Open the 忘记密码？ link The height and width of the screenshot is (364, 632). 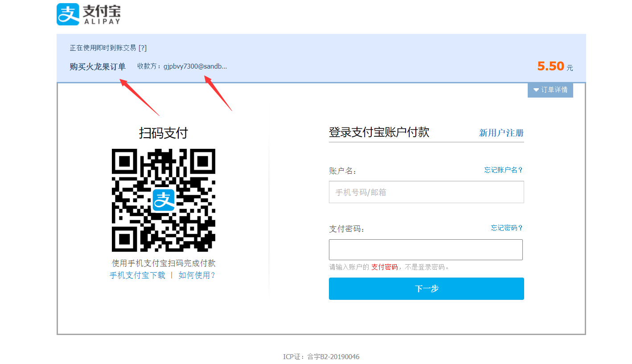click(x=507, y=228)
